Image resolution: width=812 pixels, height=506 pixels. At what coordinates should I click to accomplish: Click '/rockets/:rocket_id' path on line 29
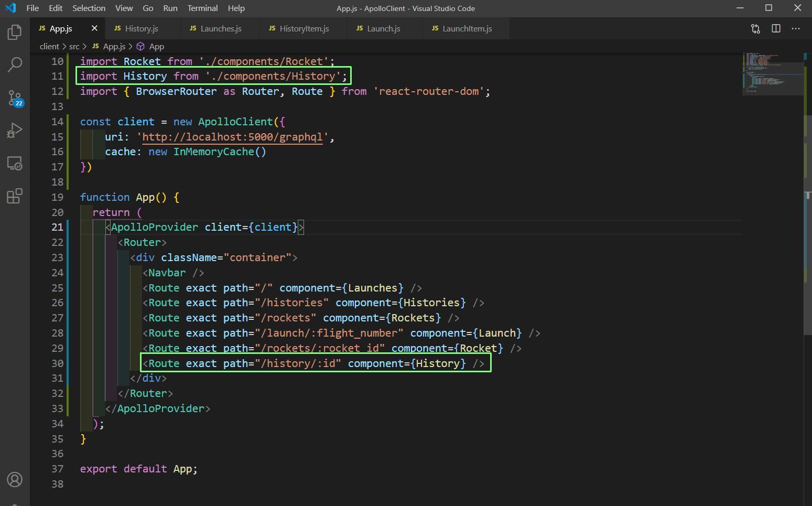319,348
